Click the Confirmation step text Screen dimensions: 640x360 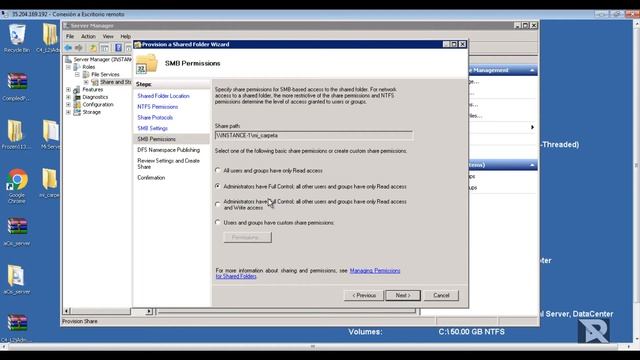pyautogui.click(x=151, y=178)
